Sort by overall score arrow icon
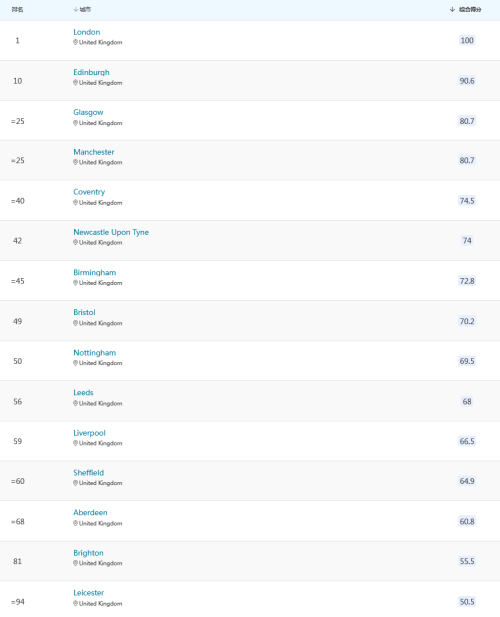 pos(452,9)
